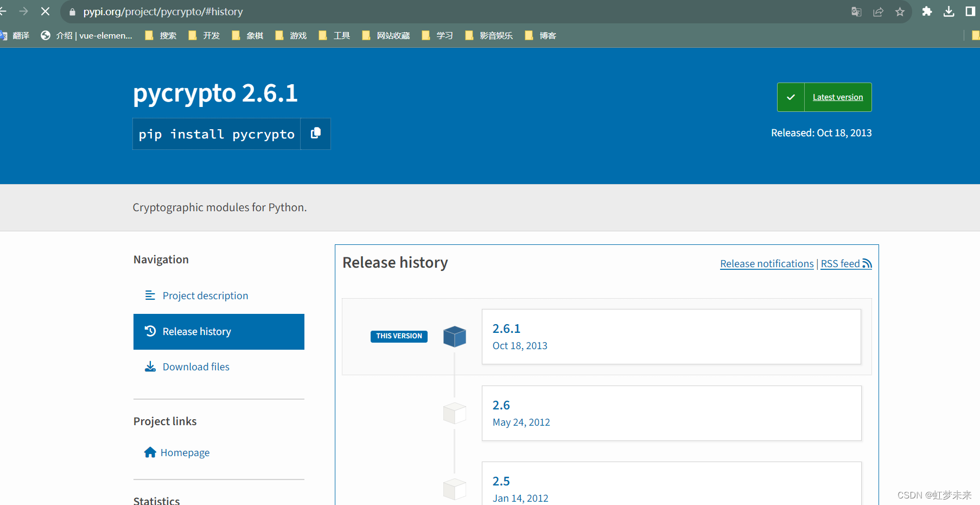Click the white cube icon beside release 2.5

pos(455,489)
